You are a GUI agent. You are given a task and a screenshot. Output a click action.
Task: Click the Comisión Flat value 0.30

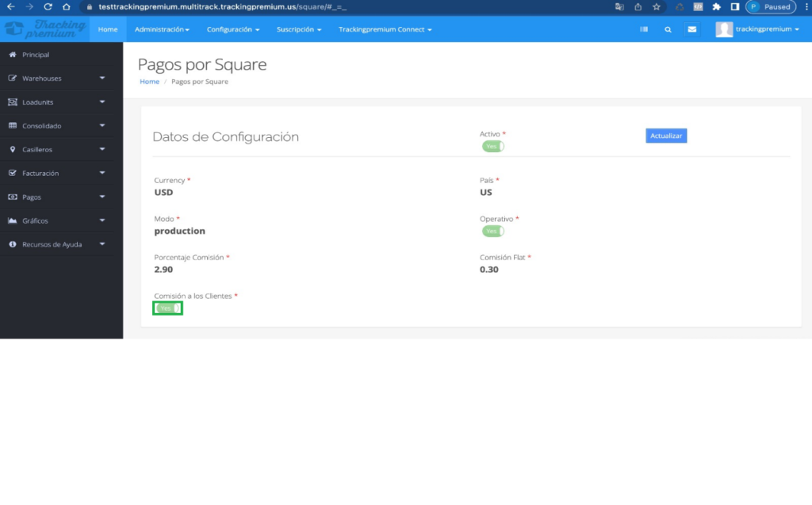(488, 270)
